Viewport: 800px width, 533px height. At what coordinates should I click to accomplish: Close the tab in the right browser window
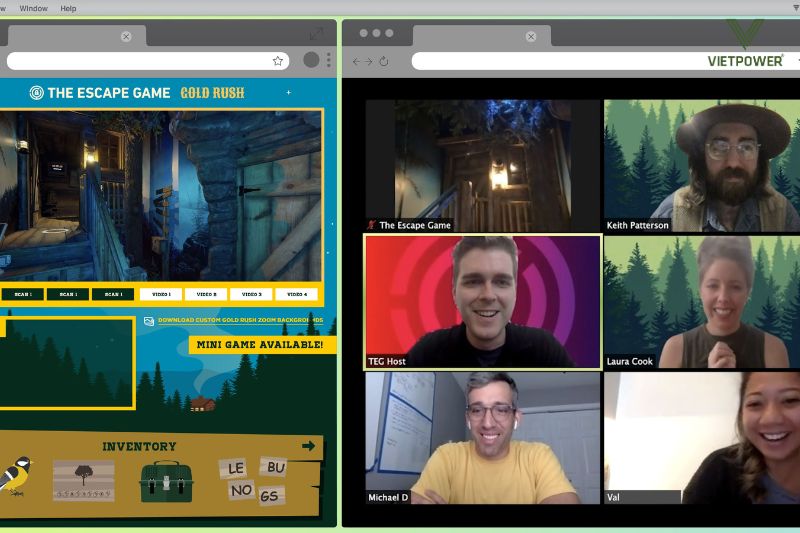pos(531,36)
